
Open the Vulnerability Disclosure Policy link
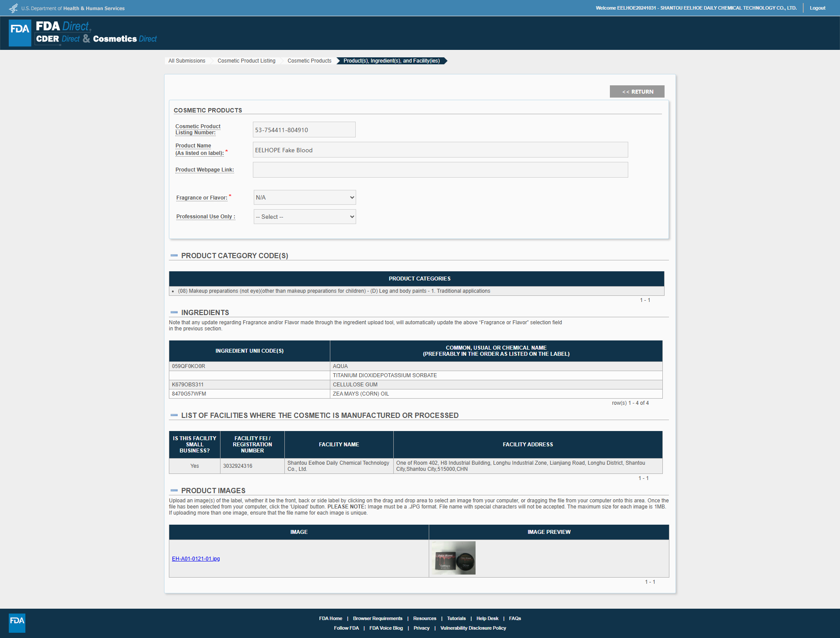coord(473,628)
